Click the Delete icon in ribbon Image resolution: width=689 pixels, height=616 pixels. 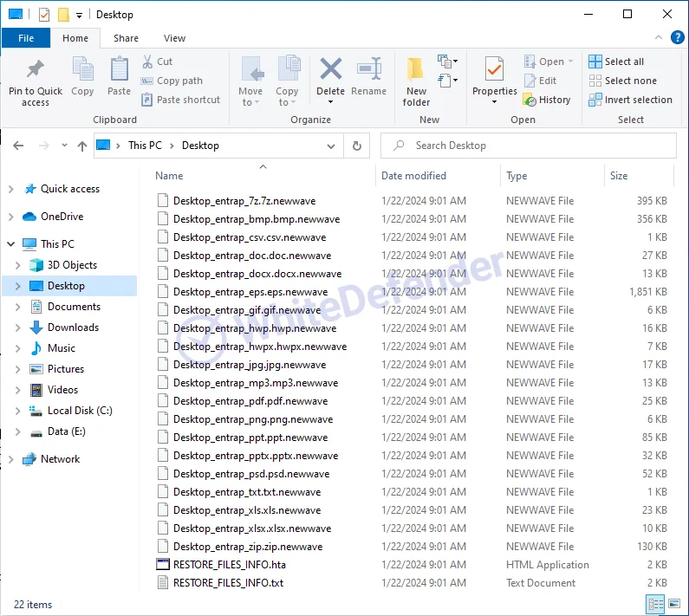click(x=330, y=69)
